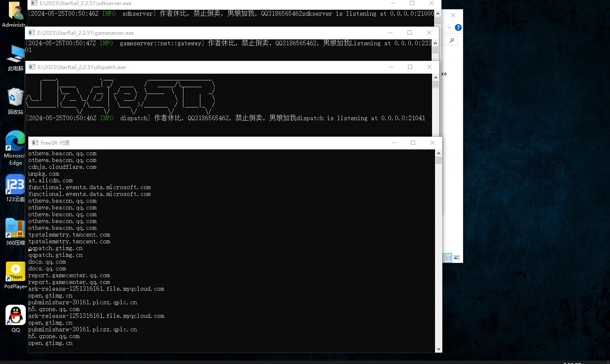The image size is (610, 364).
Task: Minimize the sdkserver.exe window
Action: (x=393, y=3)
